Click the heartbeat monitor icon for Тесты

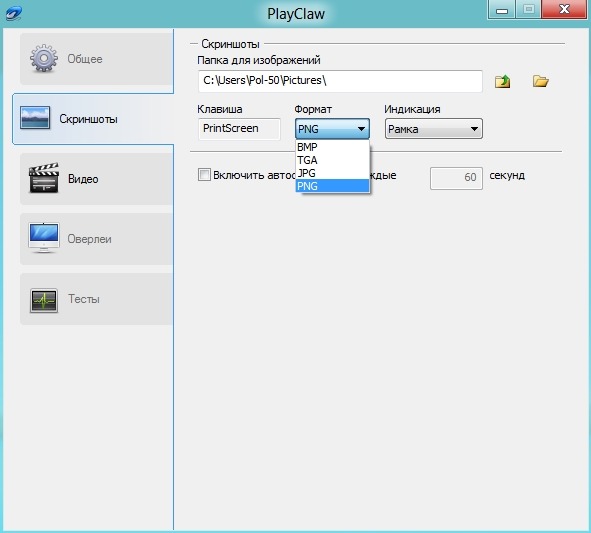tap(44, 300)
